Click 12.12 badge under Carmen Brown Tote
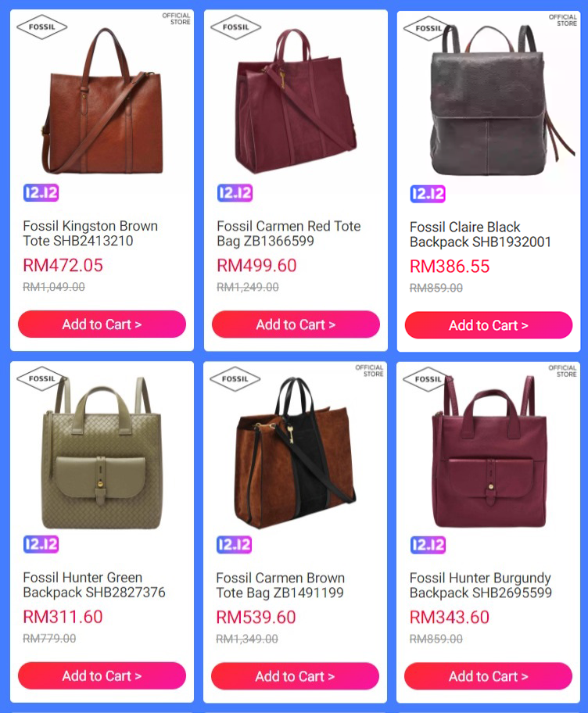Image resolution: width=588 pixels, height=713 pixels. pyautogui.click(x=235, y=545)
